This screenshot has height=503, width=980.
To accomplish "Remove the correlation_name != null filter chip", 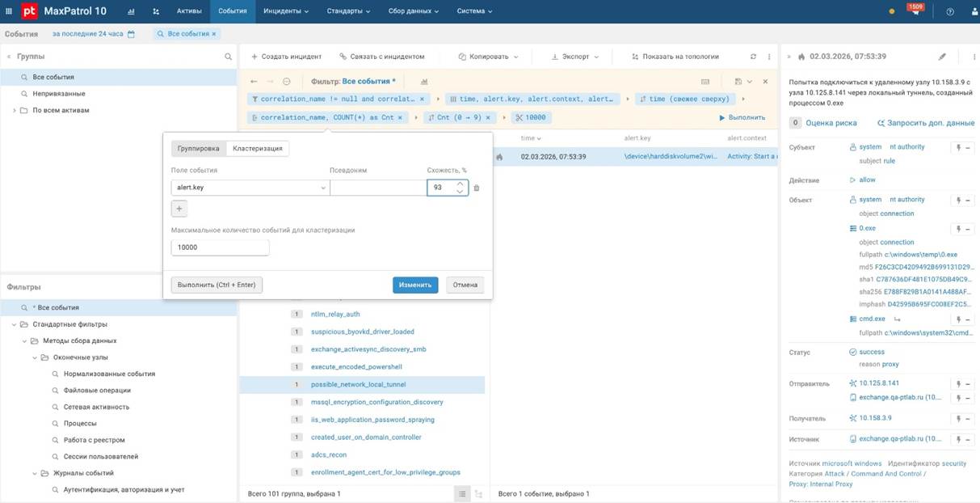I will pyautogui.click(x=422, y=99).
